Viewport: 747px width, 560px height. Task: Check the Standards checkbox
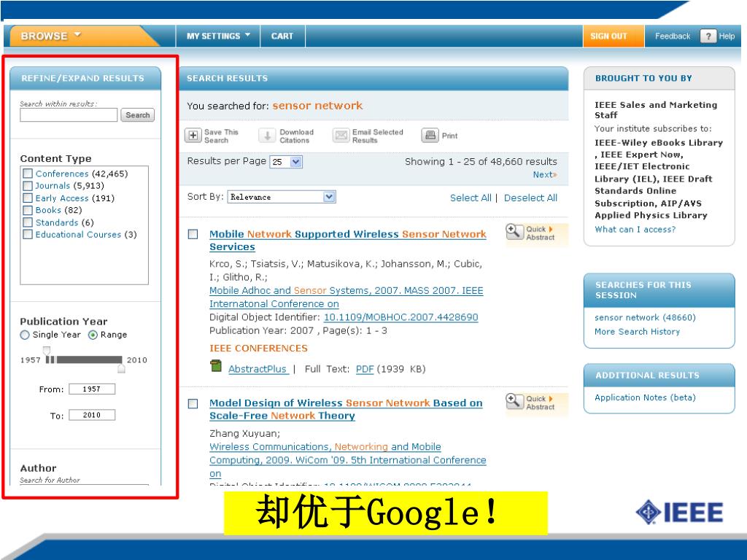coord(28,222)
